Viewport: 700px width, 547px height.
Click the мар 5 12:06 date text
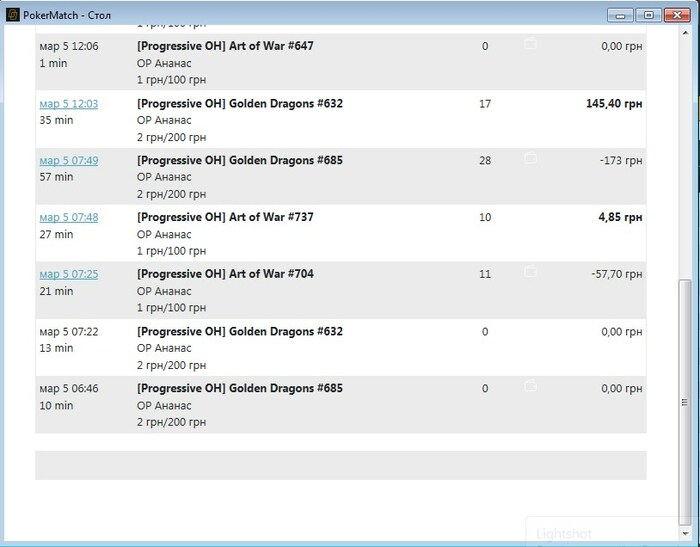(x=69, y=46)
